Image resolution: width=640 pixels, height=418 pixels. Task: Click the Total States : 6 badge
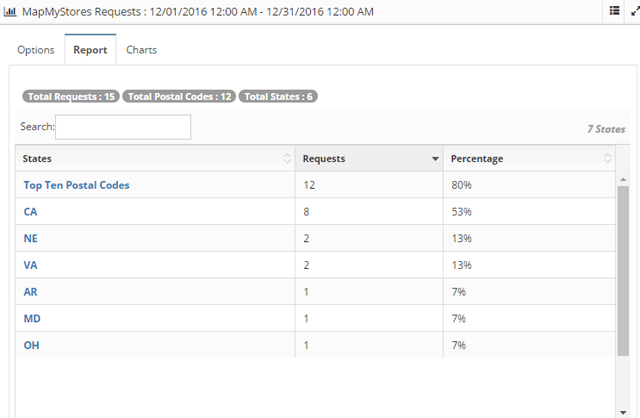279,97
